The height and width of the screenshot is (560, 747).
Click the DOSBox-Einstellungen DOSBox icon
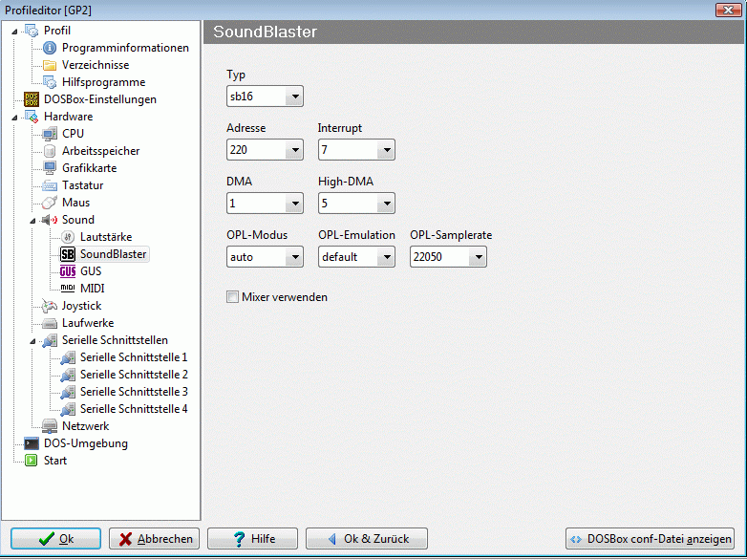(32, 99)
